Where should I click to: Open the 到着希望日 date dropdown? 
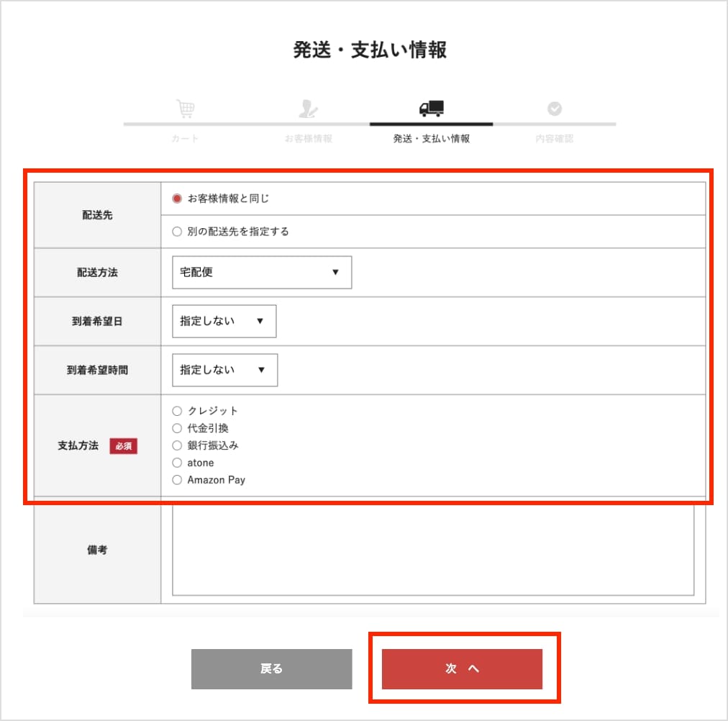click(x=223, y=321)
